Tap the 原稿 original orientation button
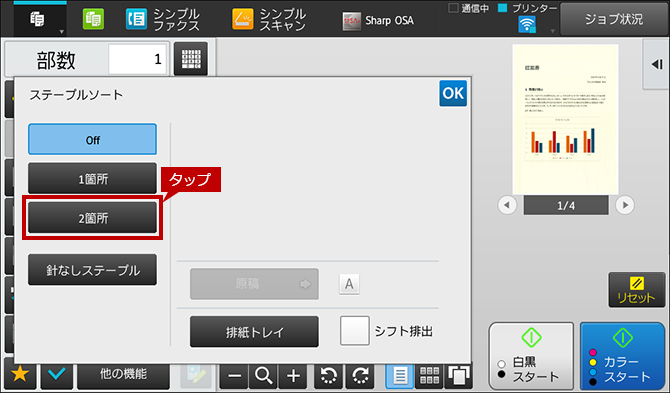The image size is (670, 393). (x=254, y=284)
